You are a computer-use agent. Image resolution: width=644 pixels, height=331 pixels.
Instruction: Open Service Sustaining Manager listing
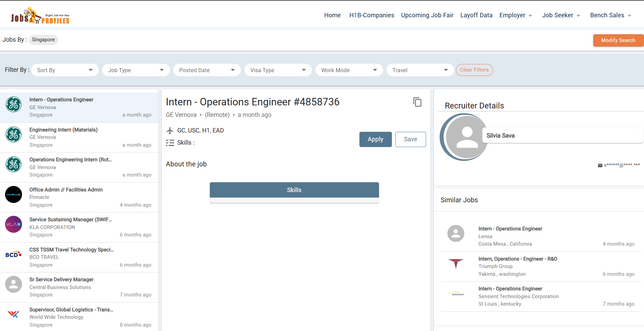79,227
